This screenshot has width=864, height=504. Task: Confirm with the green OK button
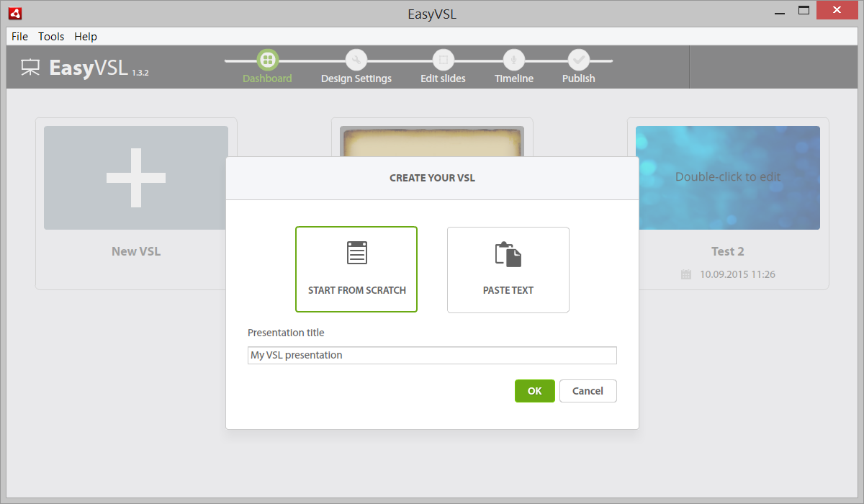pos(535,391)
